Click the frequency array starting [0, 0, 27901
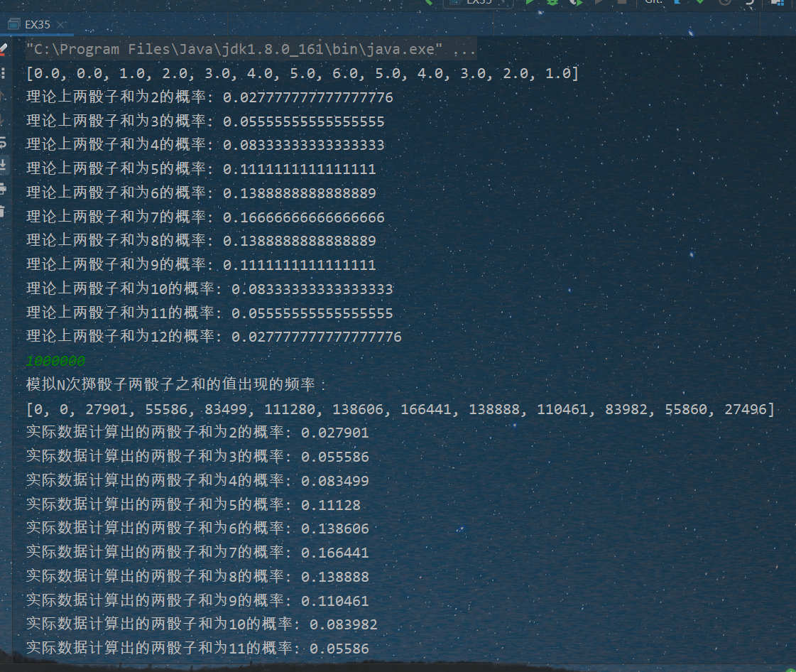Viewport: 796px width, 672px height. click(x=400, y=409)
